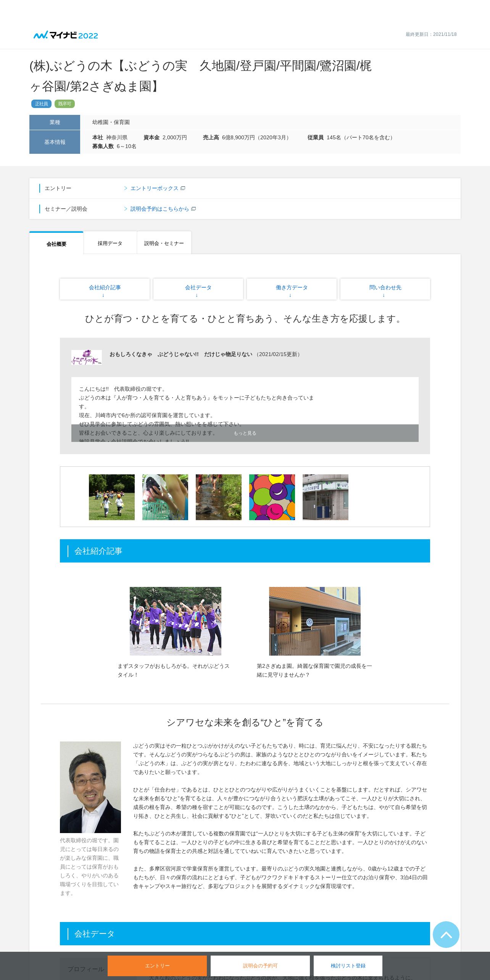Click the orange エントリー button
Viewport: 490px width, 980px height.
pos(157,965)
